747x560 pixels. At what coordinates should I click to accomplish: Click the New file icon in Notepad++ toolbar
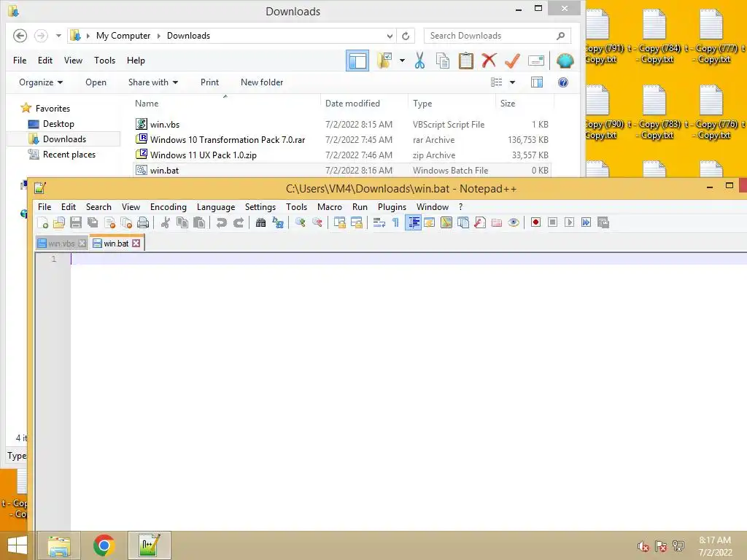pos(43,222)
